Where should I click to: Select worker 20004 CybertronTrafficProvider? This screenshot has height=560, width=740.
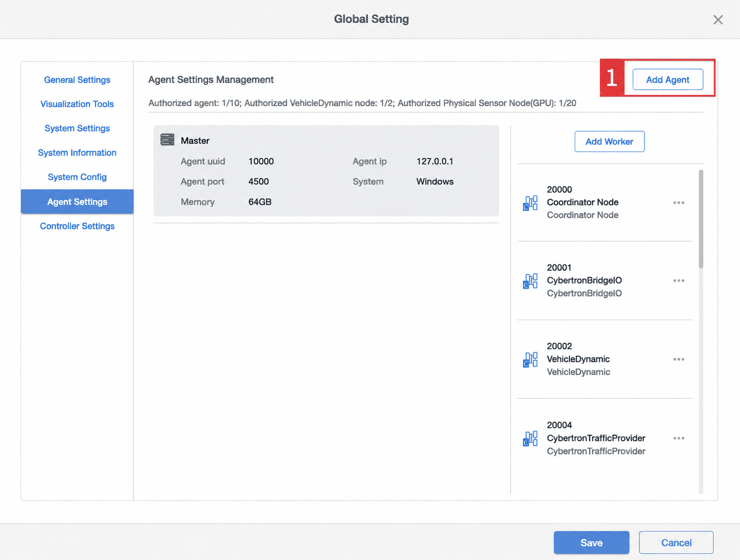[605, 438]
